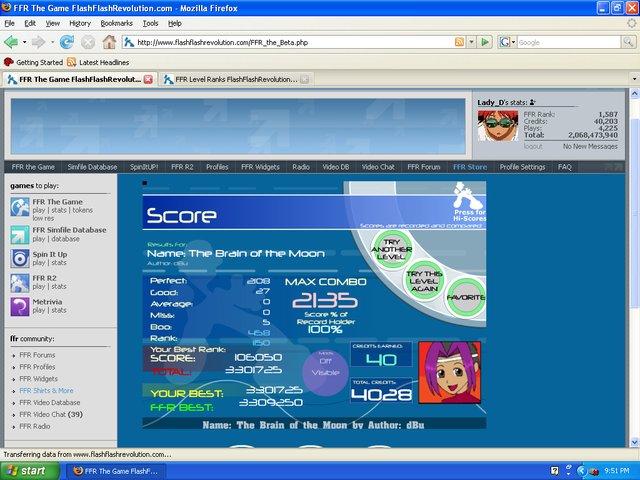Open Simfile Database in the nav bar
This screenshot has width=640, height=480.
pyautogui.click(x=92, y=167)
